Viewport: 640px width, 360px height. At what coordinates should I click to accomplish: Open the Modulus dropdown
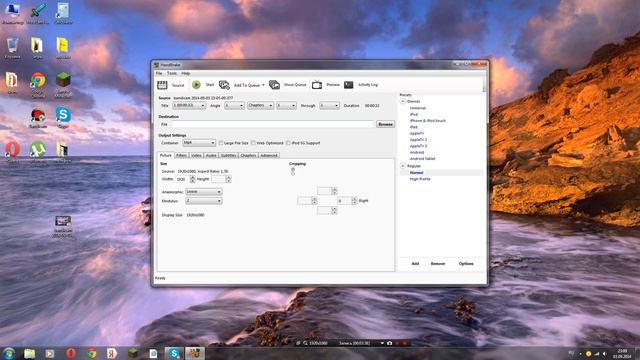coord(204,201)
